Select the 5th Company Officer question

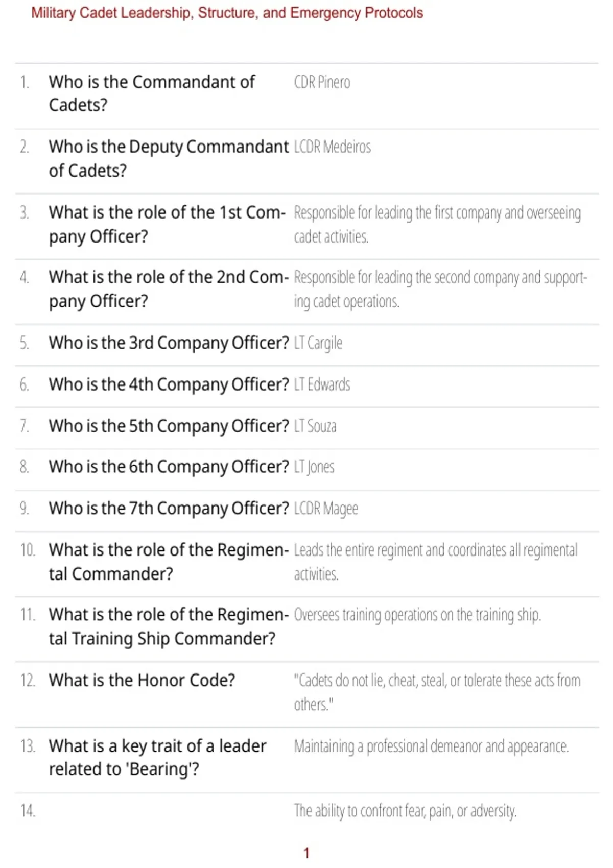click(x=169, y=426)
